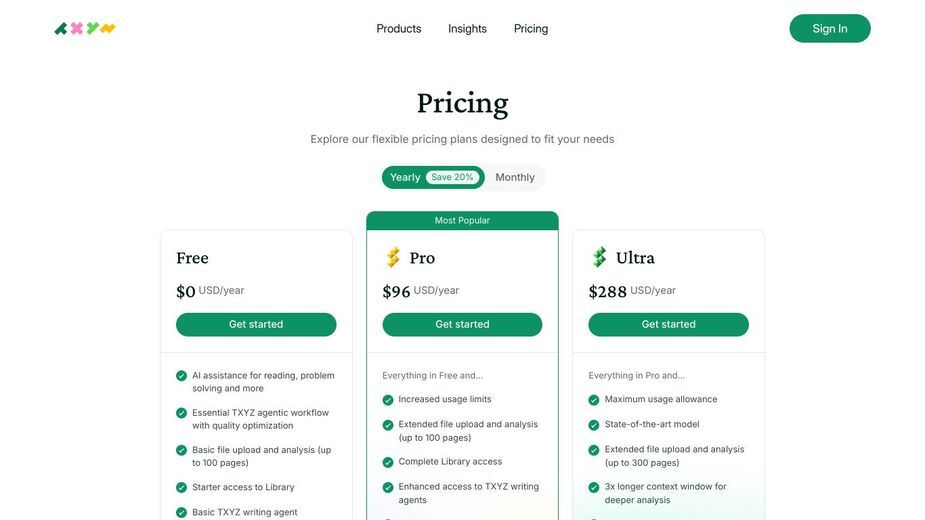This screenshot has width=925, height=520.
Task: Select Yearly billing option
Action: 405,177
